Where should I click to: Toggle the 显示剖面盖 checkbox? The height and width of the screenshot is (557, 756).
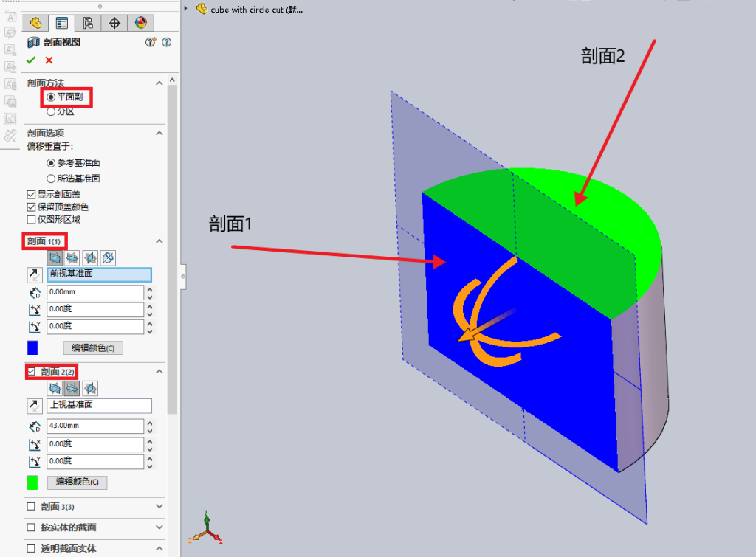pyautogui.click(x=31, y=195)
